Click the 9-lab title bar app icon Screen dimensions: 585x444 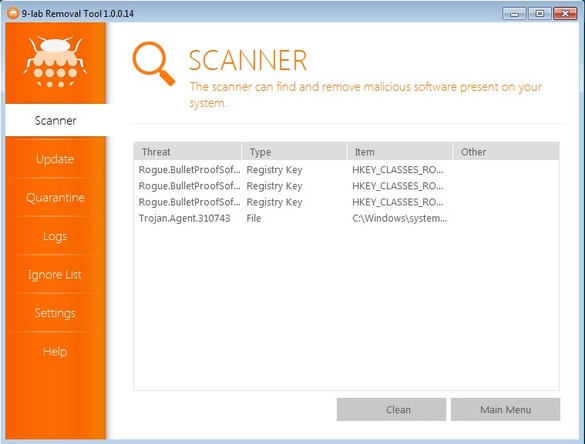click(x=13, y=13)
